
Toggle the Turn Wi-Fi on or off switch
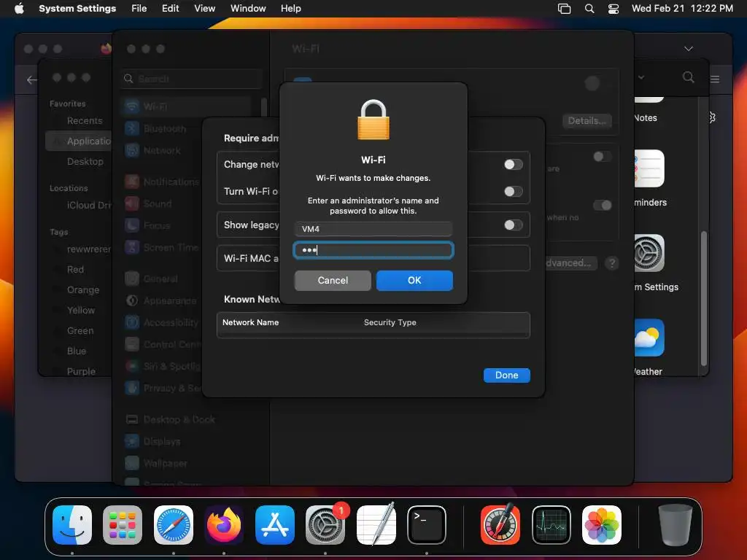513,192
